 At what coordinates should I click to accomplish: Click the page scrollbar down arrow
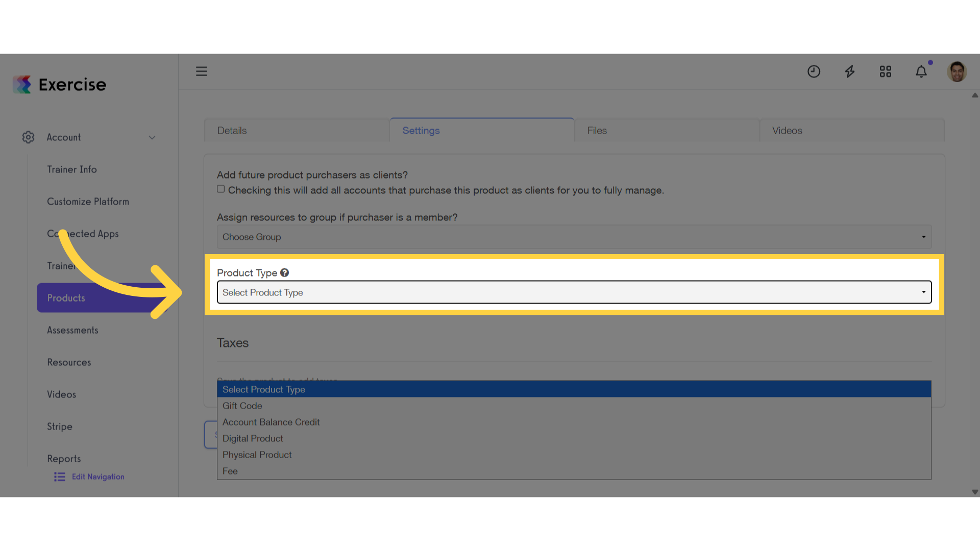(975, 492)
